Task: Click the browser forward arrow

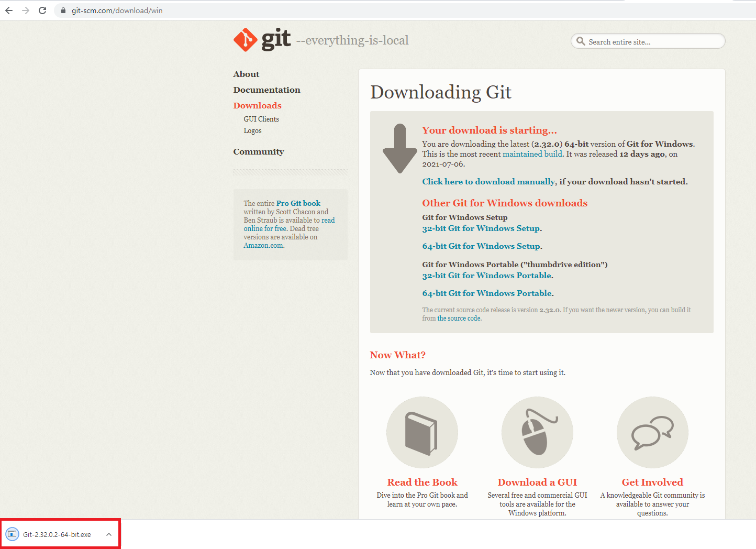Action: [x=26, y=10]
